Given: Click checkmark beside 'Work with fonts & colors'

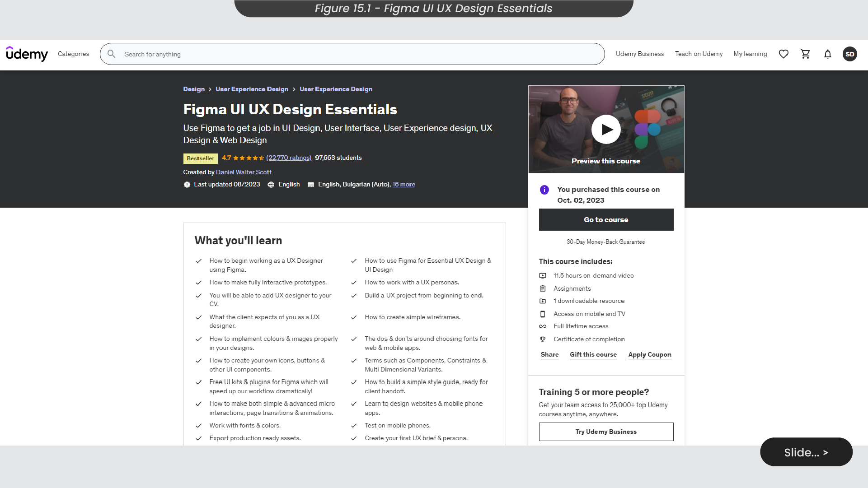Looking at the screenshot, I should [x=198, y=426].
